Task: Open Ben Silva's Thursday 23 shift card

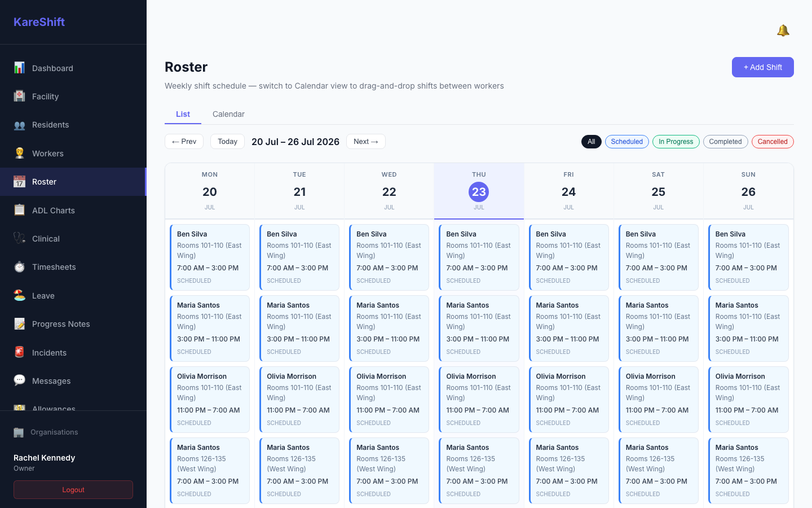Action: 479,257
